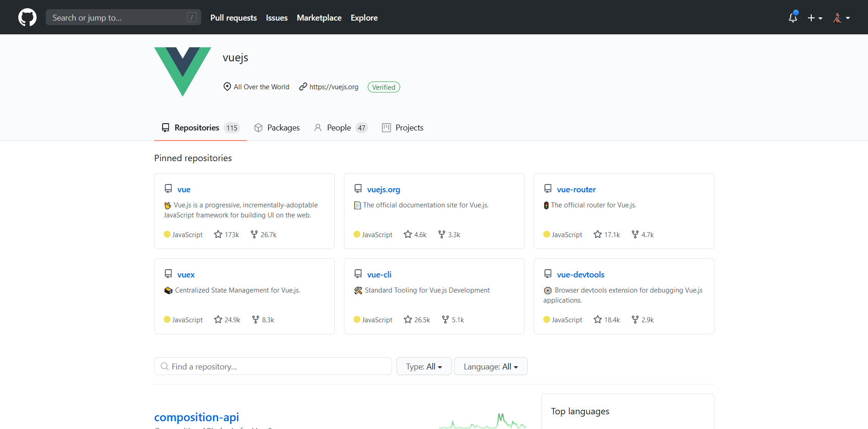Click the All Over the World location text
This screenshot has width=868, height=429.
[262, 87]
